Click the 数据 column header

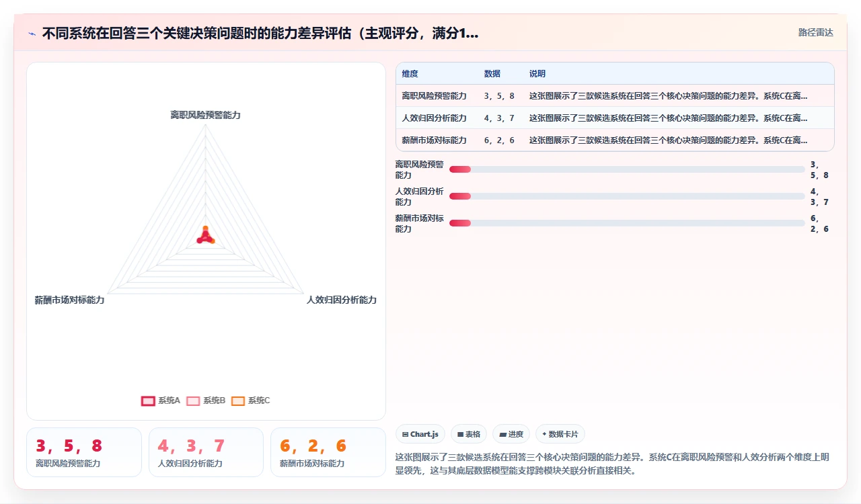coord(492,74)
